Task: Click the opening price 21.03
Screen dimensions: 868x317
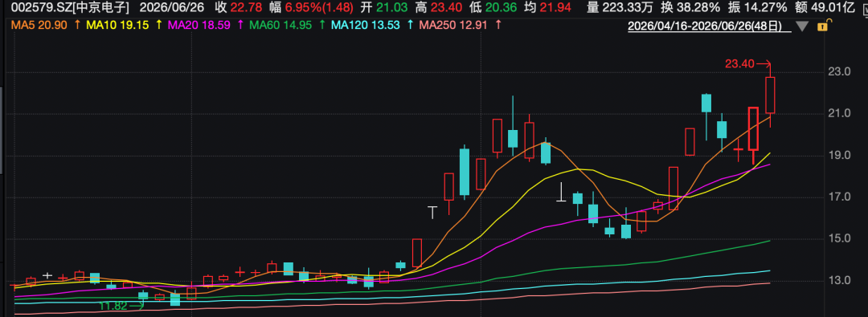Action: 392,8
